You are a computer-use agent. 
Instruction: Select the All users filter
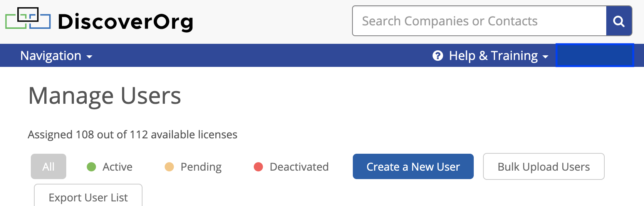(x=49, y=166)
